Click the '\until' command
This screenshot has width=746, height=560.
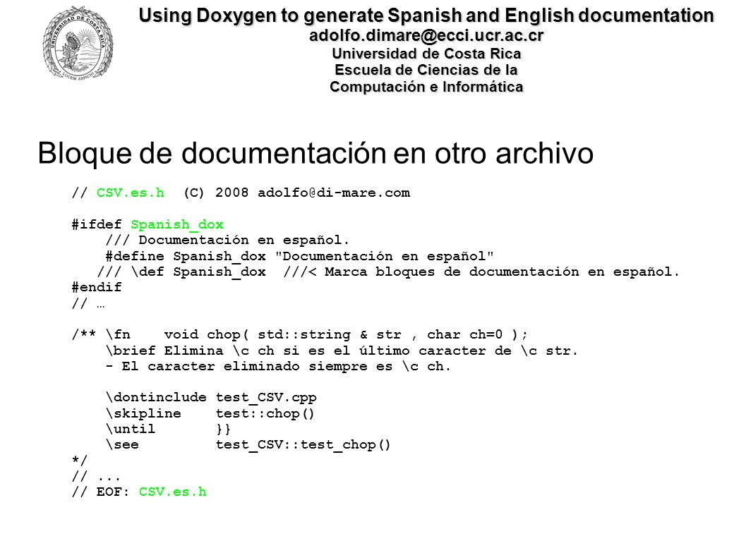[131, 430]
